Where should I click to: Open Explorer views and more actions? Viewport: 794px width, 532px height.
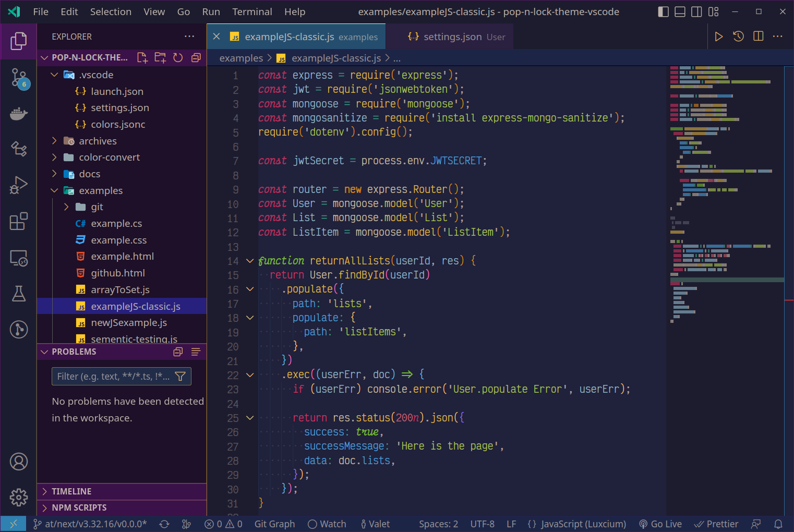[x=189, y=37]
